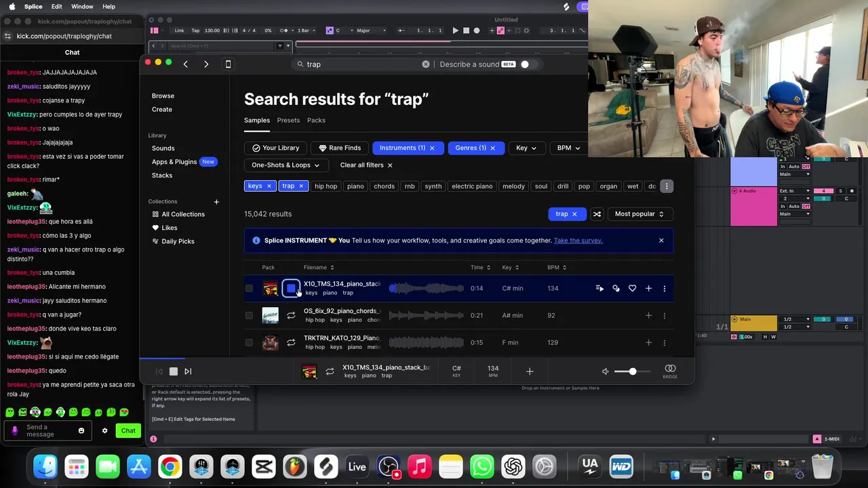Remove the keys tag filter
Screen dimensions: 868x488
coord(269,186)
